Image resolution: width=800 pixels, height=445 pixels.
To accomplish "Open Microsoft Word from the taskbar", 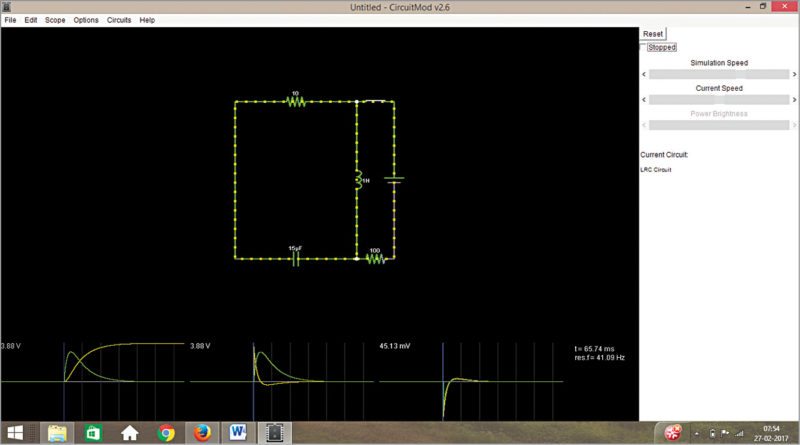I will tap(240, 433).
